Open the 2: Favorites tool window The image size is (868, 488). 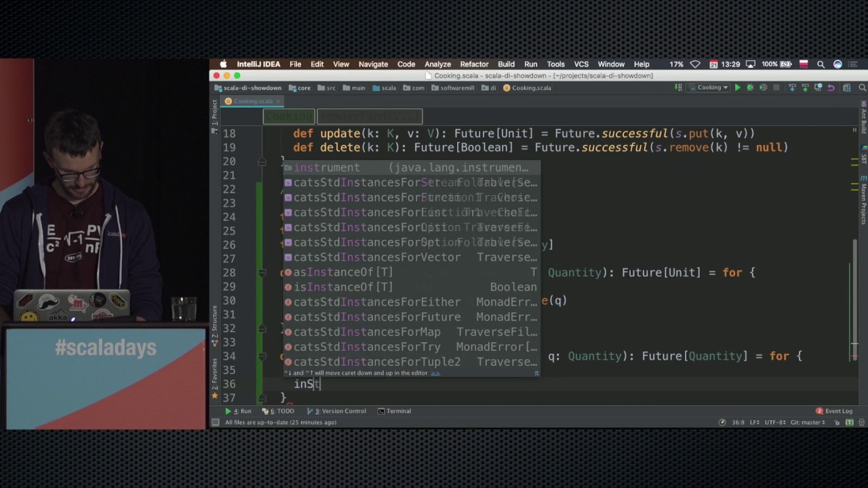click(x=214, y=378)
